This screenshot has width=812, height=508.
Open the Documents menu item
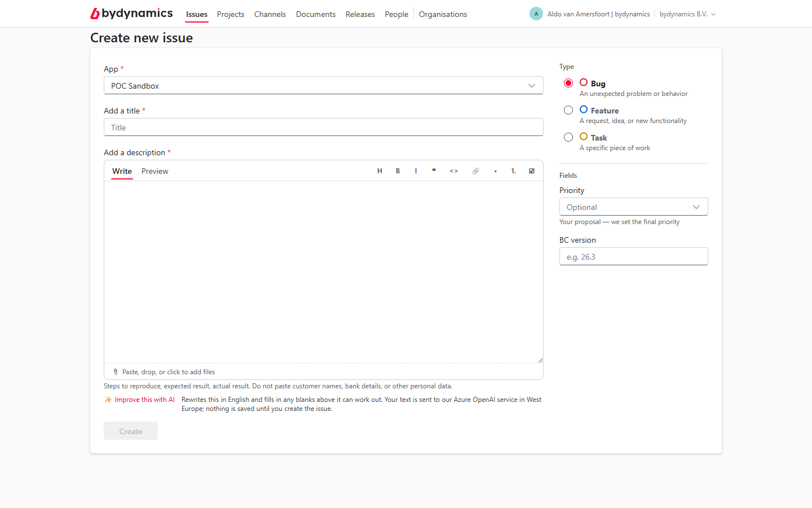pyautogui.click(x=316, y=14)
